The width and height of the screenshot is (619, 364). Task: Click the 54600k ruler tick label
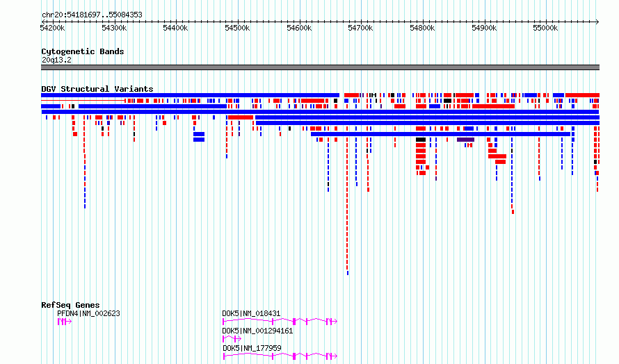click(x=299, y=28)
